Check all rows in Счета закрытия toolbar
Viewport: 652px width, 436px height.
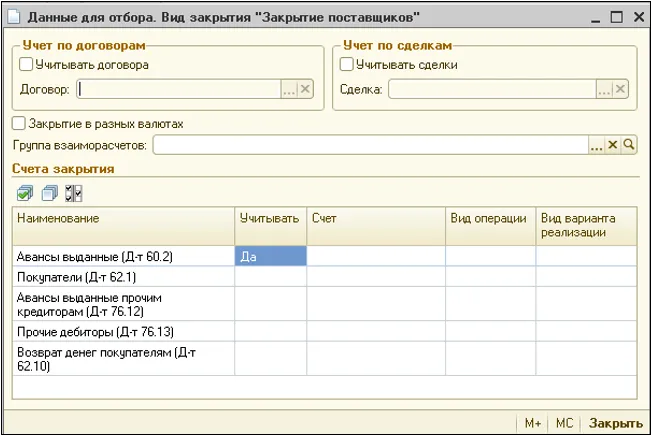click(25, 194)
